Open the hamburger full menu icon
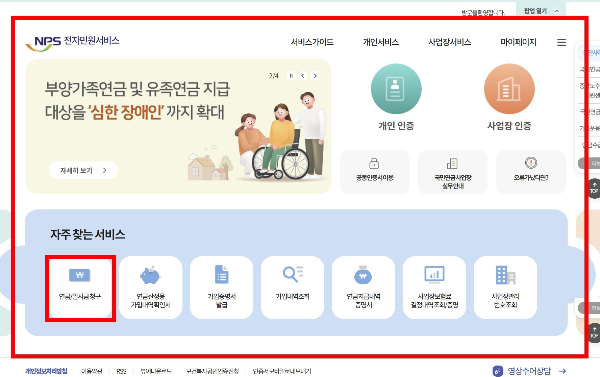Screen dimensions: 600x377 [x=561, y=42]
